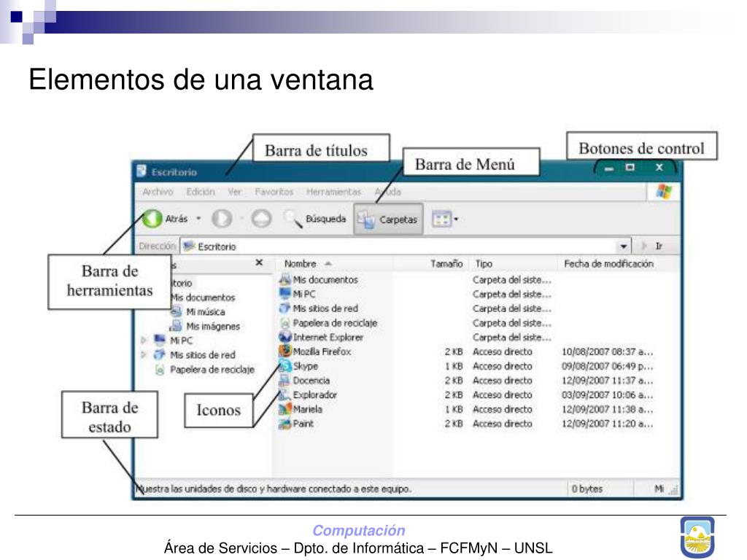
Task: Select Mis documentos icon in file list
Action: [x=285, y=279]
